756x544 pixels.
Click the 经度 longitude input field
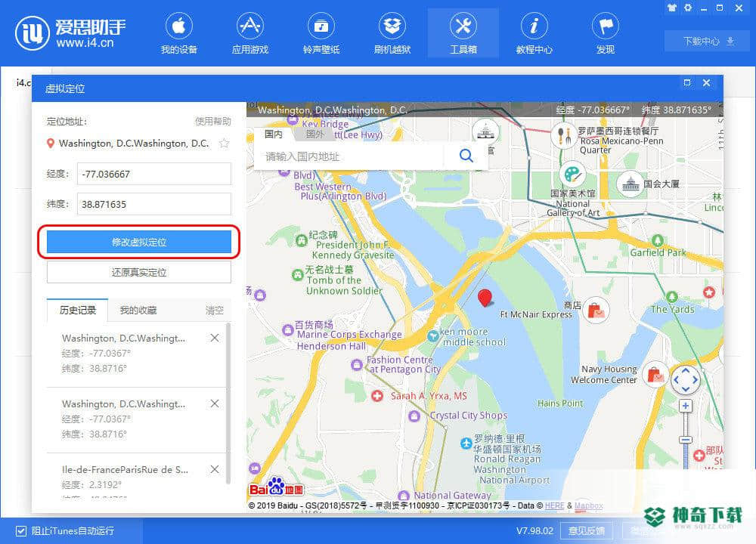pos(153,174)
